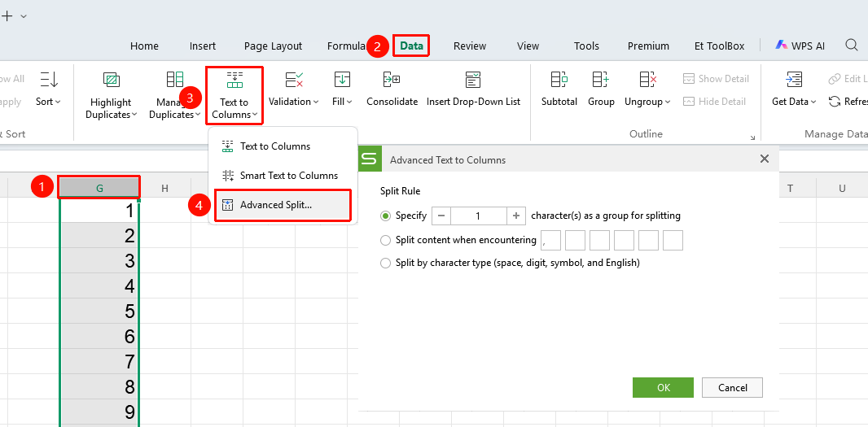This screenshot has height=427, width=868.
Task: Expand the Text to Columns dropdown arrow
Action: coord(255,115)
